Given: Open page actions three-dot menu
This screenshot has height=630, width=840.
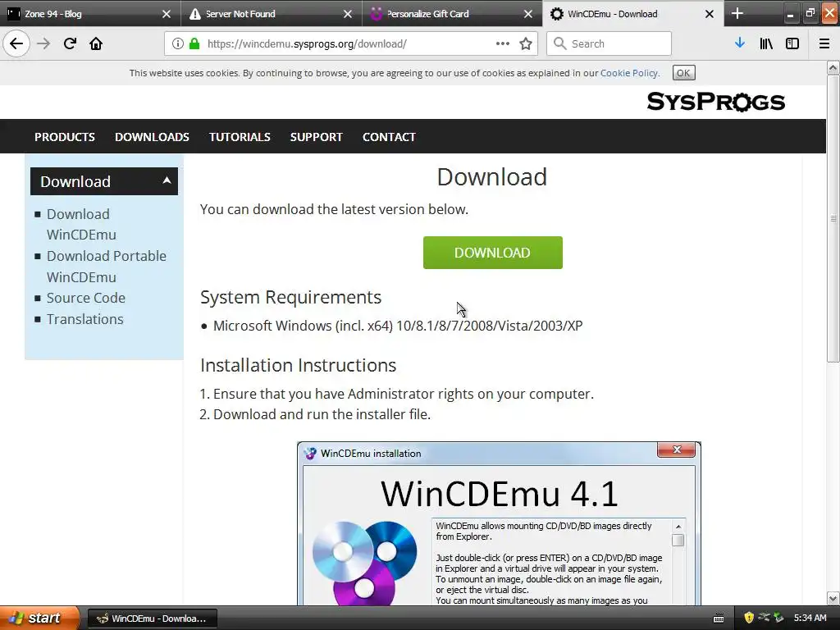Looking at the screenshot, I should [503, 43].
